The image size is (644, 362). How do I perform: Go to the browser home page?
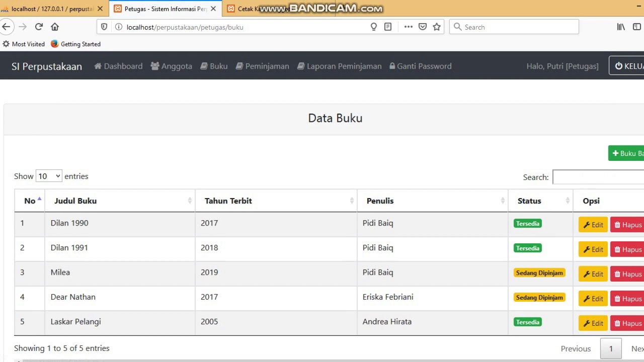tap(55, 27)
